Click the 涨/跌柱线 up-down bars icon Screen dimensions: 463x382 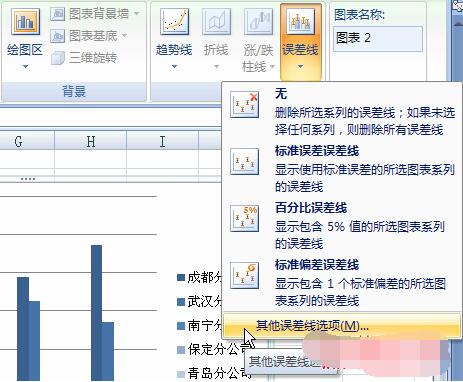(258, 22)
